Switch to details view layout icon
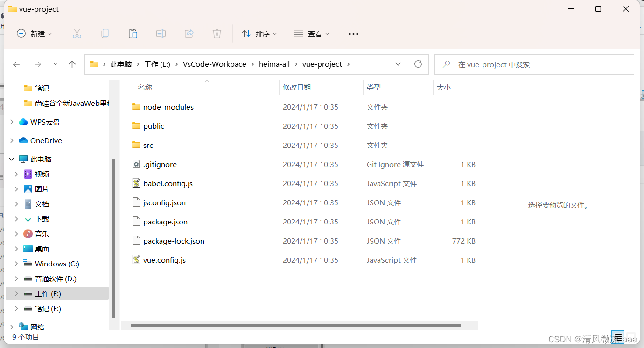 pyautogui.click(x=618, y=337)
